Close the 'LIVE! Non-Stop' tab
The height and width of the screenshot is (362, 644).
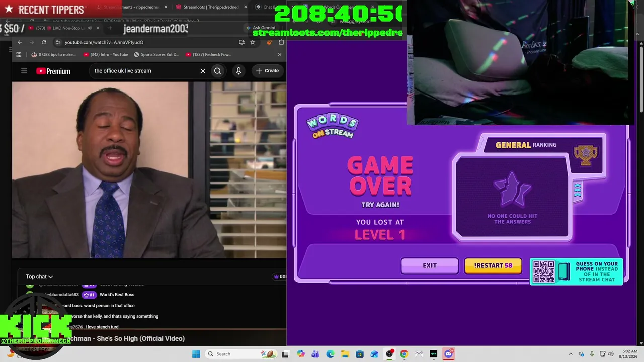[98, 28]
